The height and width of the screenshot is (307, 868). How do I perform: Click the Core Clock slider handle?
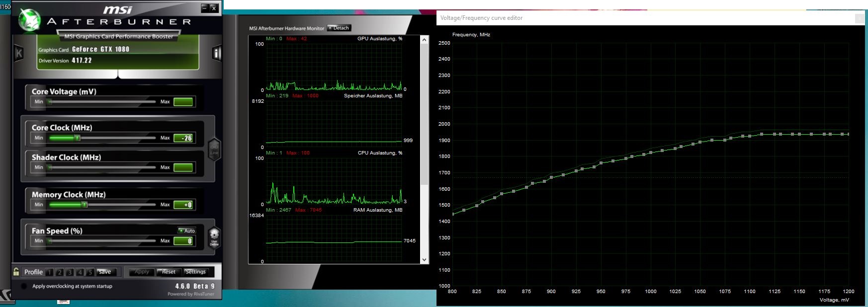77,138
